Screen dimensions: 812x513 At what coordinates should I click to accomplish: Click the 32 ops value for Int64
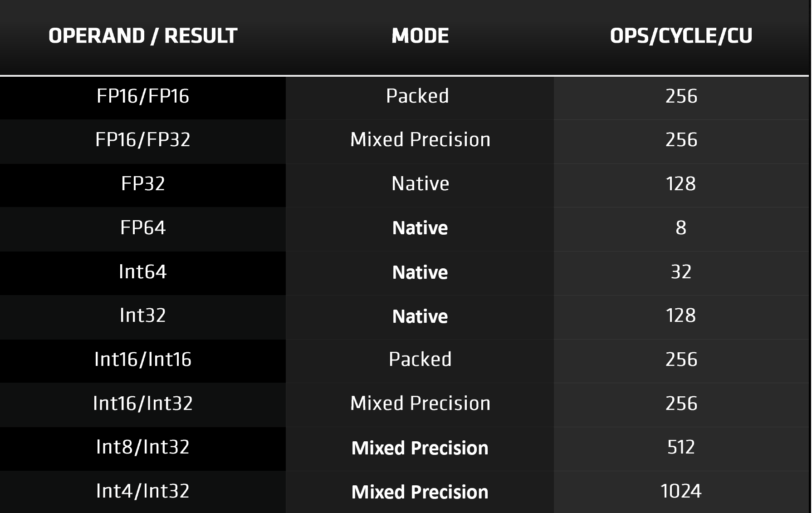click(681, 271)
